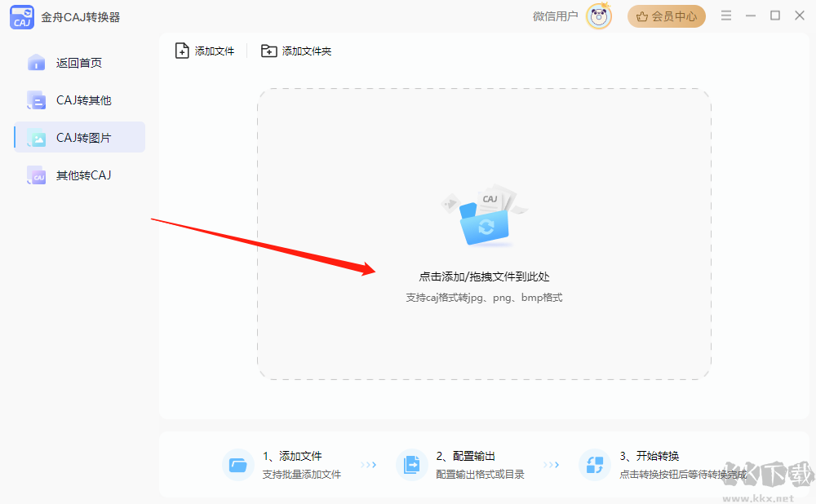816x504 pixels.
Task: Close the converter window
Action: [x=800, y=15]
